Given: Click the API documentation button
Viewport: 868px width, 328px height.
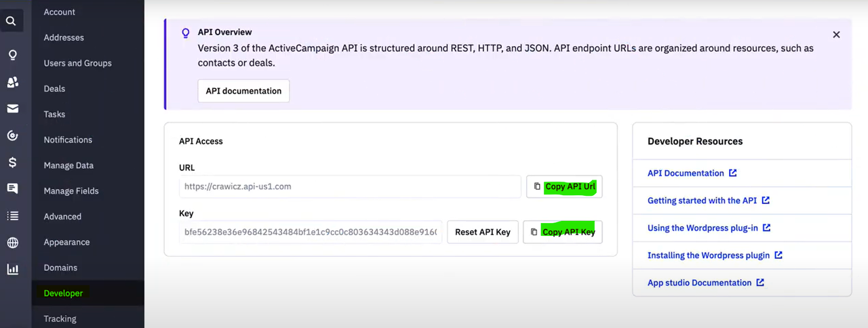Looking at the screenshot, I should click(243, 91).
